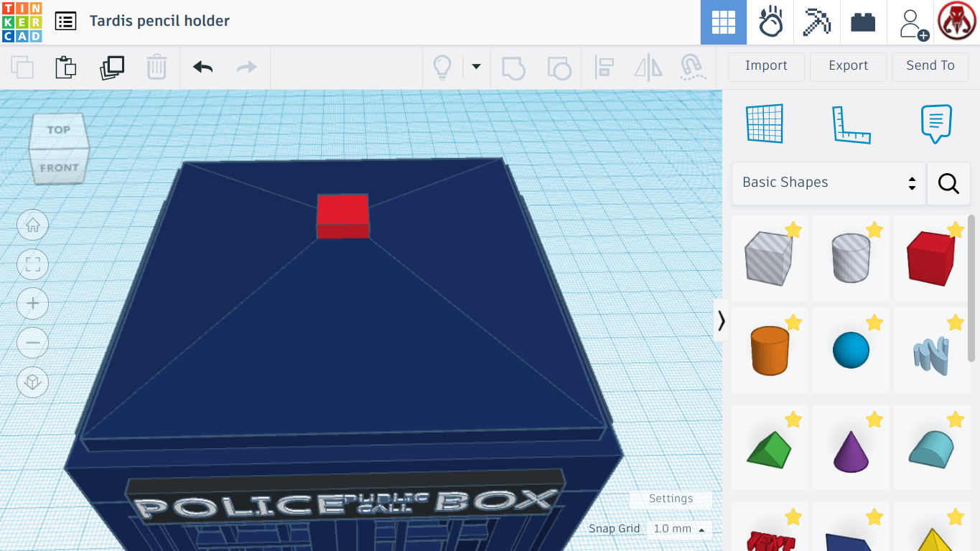Toggle favorite star on Cone
This screenshot has height=551, width=980.
click(x=874, y=420)
